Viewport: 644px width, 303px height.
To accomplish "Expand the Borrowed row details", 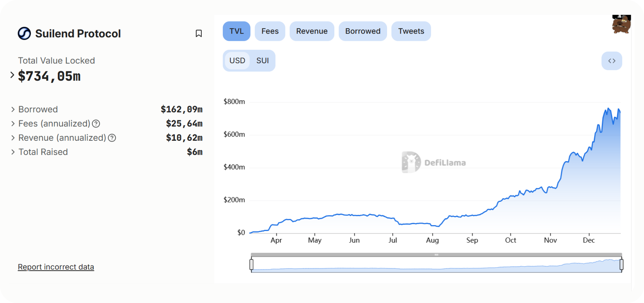I will pos(13,110).
